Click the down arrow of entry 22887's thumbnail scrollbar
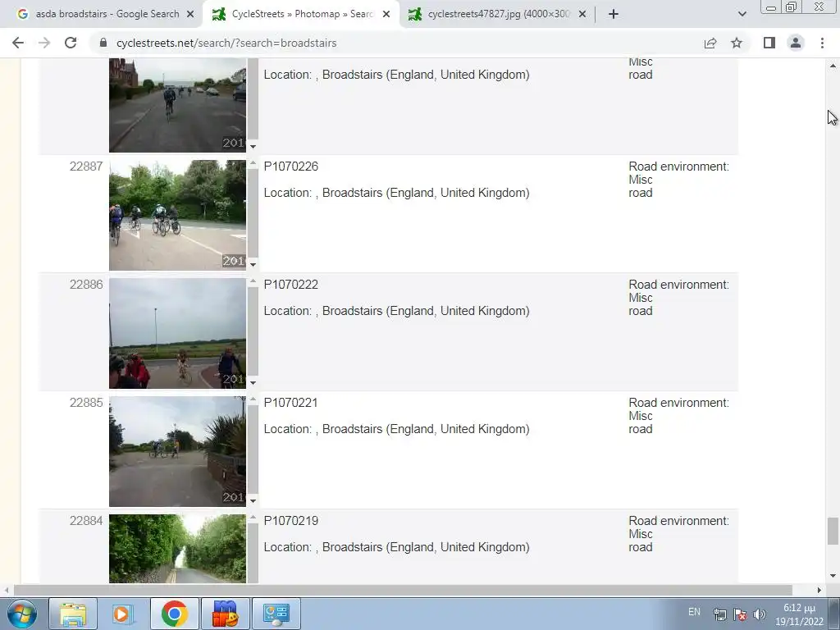The width and height of the screenshot is (840, 630). click(x=253, y=265)
